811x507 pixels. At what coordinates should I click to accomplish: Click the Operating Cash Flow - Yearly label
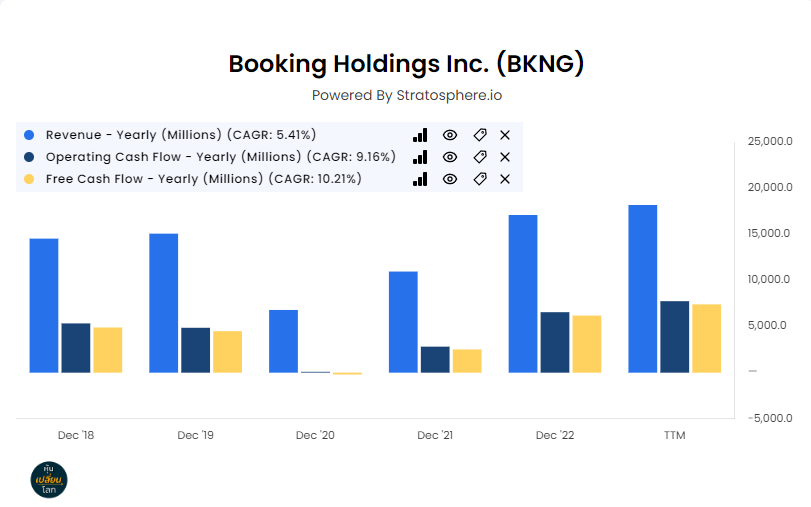(x=221, y=157)
